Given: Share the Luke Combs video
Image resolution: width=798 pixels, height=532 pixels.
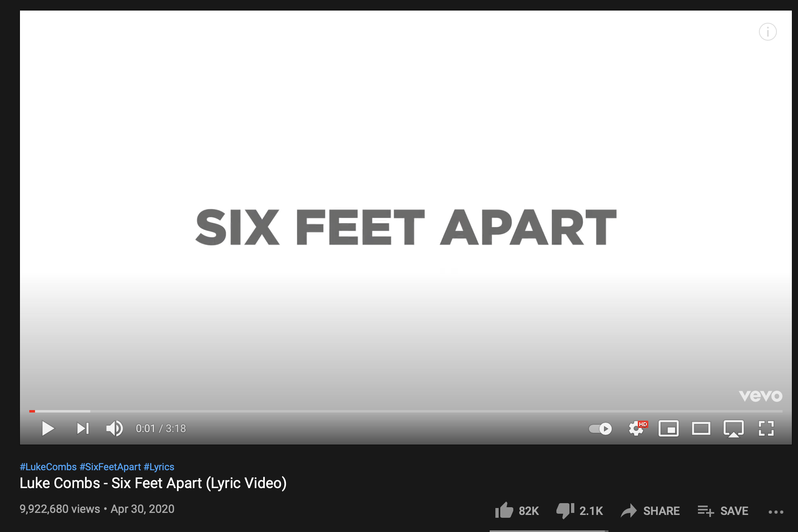Looking at the screenshot, I should click(x=650, y=511).
